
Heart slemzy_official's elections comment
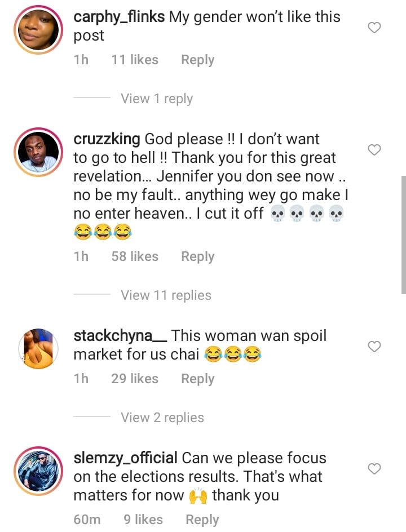pos(374,469)
